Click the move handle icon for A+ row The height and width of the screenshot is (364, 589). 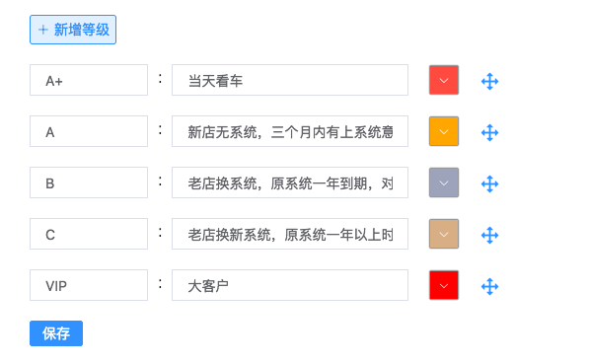pyautogui.click(x=489, y=81)
